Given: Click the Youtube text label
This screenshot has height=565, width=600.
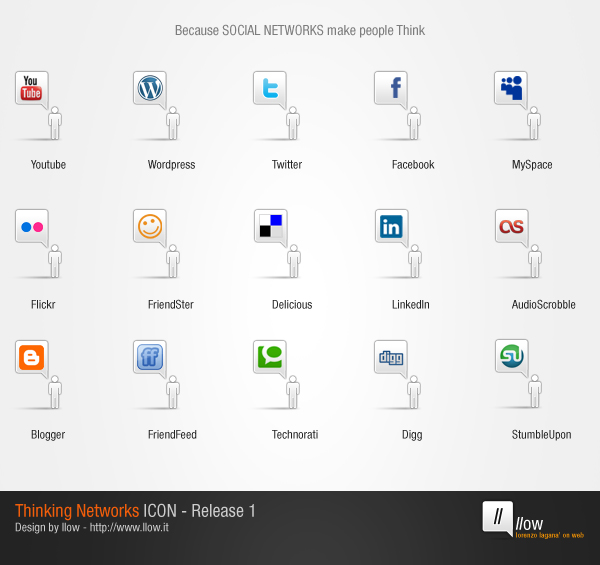Looking at the screenshot, I should coord(48,165).
